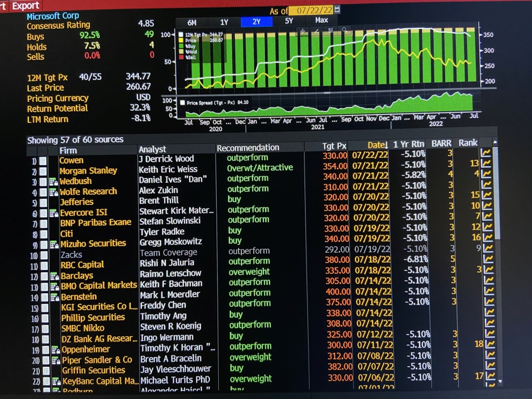
Task: Sort by BARR column header
Action: tap(442, 144)
